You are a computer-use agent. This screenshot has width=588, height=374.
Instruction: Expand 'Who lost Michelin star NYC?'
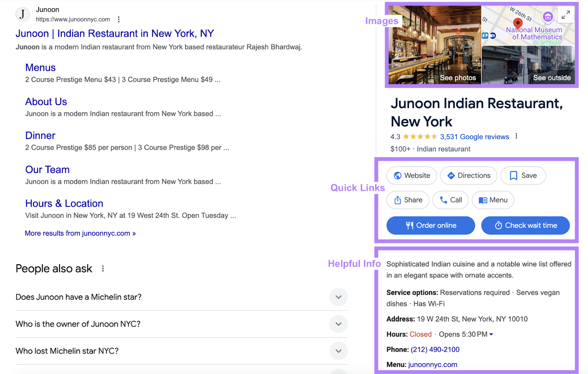(338, 351)
